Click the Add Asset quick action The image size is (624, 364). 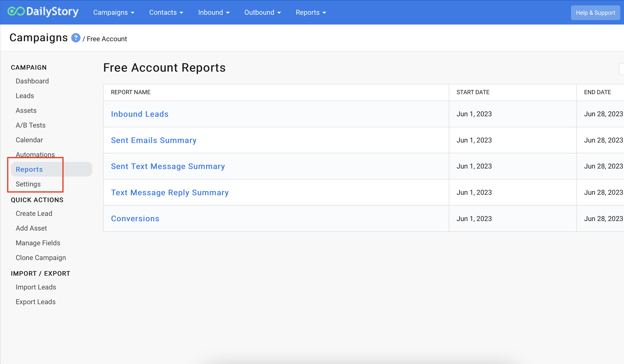coord(31,228)
